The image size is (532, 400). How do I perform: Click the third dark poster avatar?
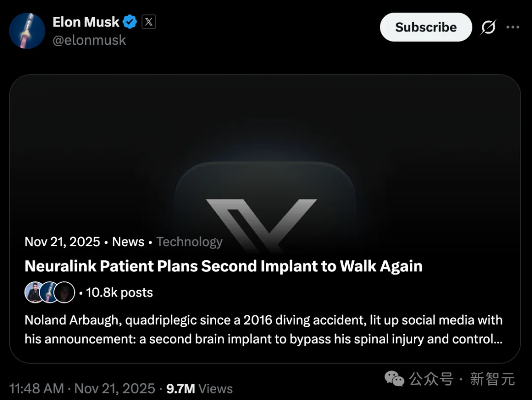(65, 293)
